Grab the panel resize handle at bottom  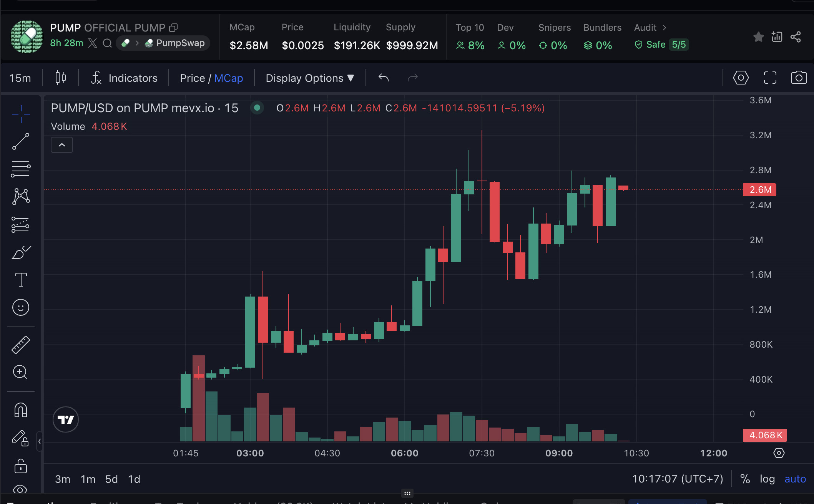(x=407, y=493)
